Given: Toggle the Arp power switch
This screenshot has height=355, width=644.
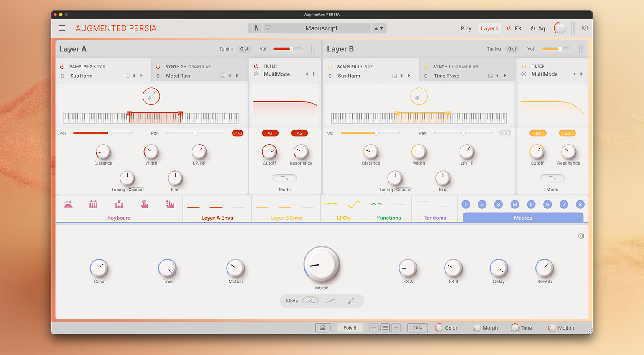Looking at the screenshot, I should click(x=532, y=29).
